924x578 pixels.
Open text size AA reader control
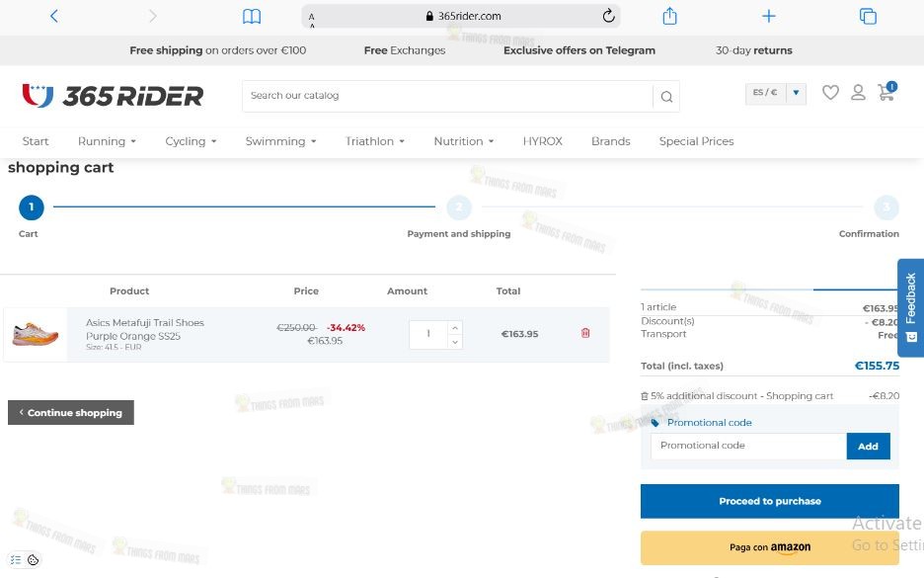[x=312, y=20]
